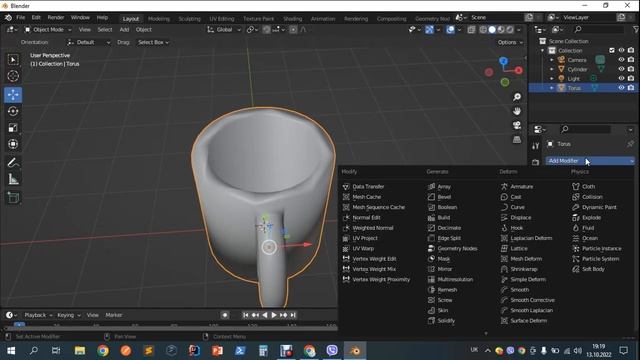640x360 pixels.
Task: Open the Global transform orientation dropdown
Action: point(224,29)
